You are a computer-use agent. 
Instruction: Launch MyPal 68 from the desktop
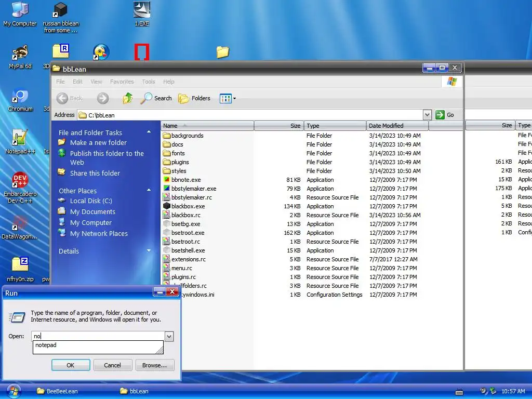tap(20, 57)
